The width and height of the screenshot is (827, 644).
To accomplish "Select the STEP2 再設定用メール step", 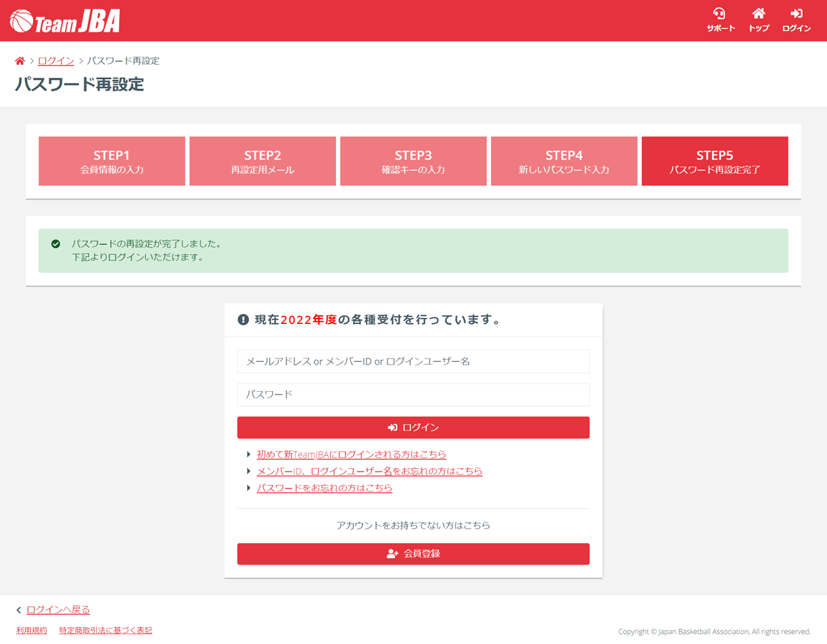I will [262, 161].
